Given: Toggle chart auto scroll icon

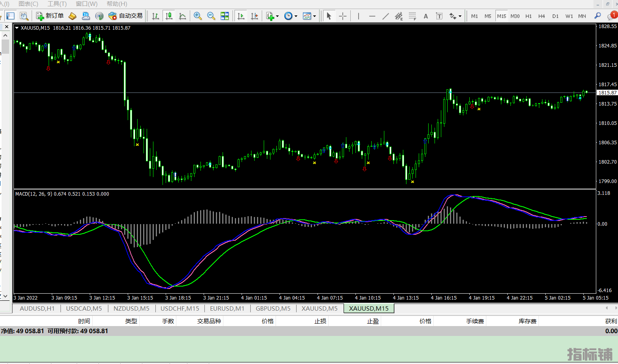Looking at the screenshot, I should tap(241, 16).
